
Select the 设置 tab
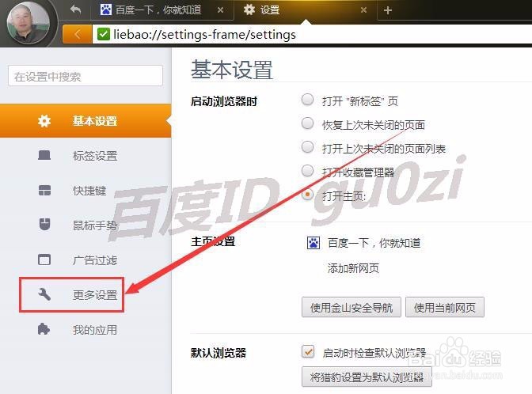[306, 10]
